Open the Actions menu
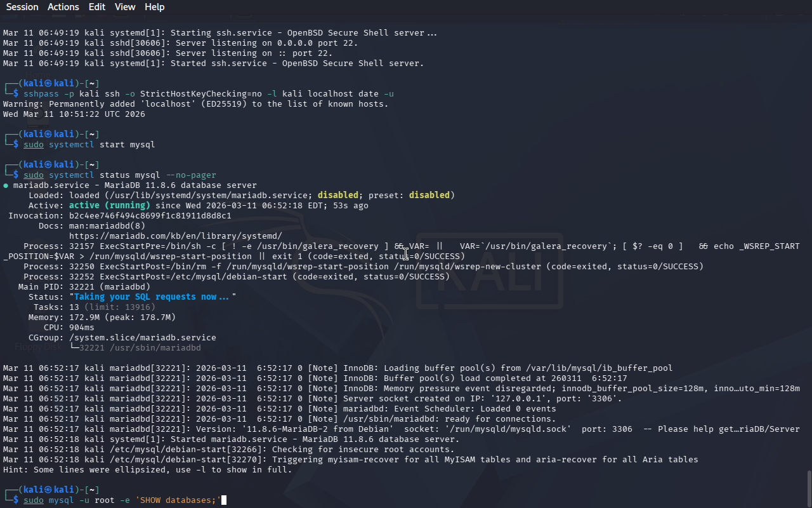The width and height of the screenshot is (812, 508). tap(63, 7)
